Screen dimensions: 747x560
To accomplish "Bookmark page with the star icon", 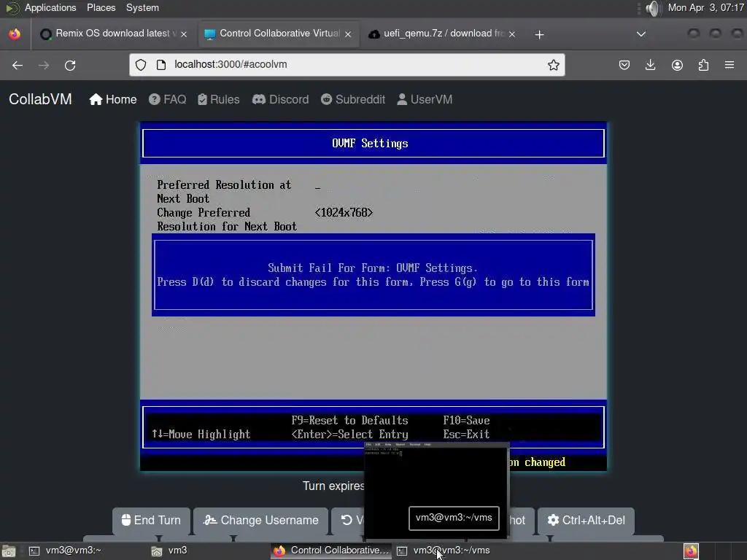I will 553,65.
